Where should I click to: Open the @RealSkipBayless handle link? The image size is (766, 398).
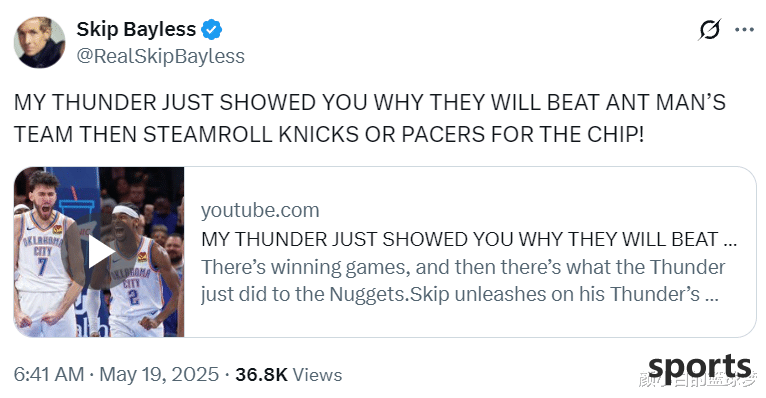(161, 56)
